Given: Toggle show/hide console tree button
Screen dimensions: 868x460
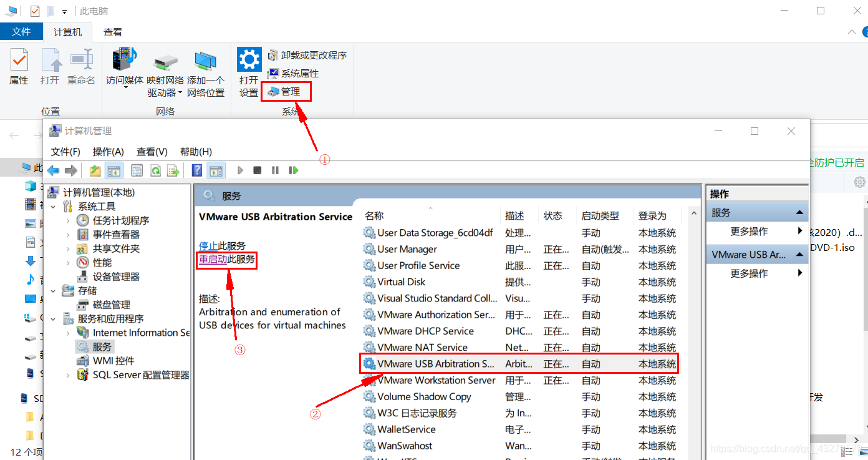Looking at the screenshot, I should pos(113,170).
